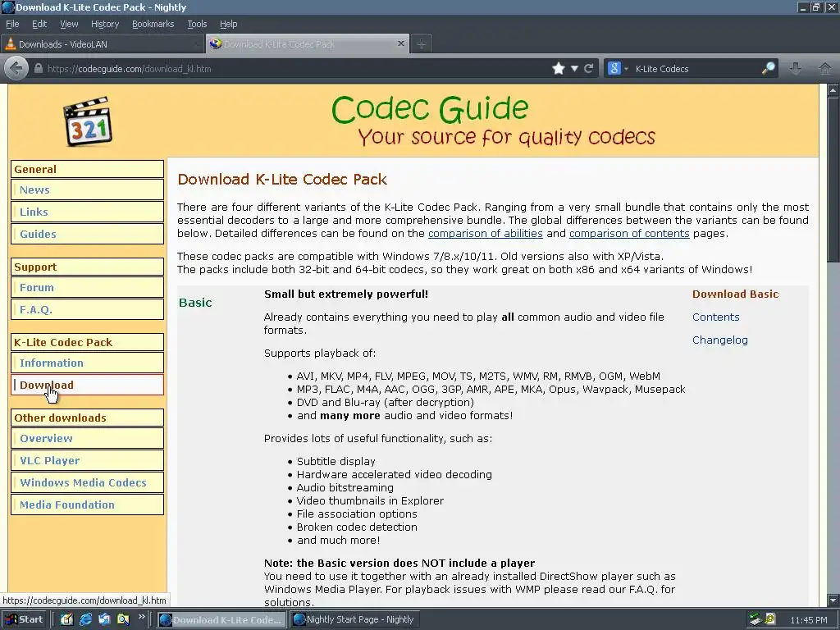Open the Basic pack Contents link

tap(715, 317)
